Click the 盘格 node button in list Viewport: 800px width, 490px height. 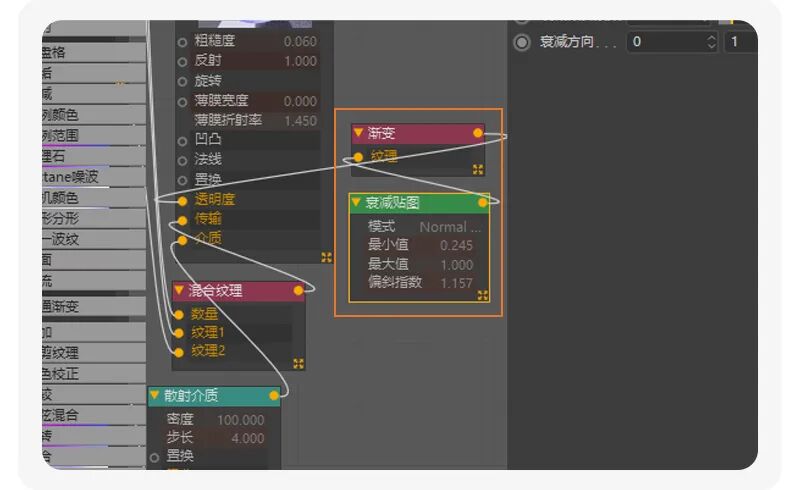[94, 53]
